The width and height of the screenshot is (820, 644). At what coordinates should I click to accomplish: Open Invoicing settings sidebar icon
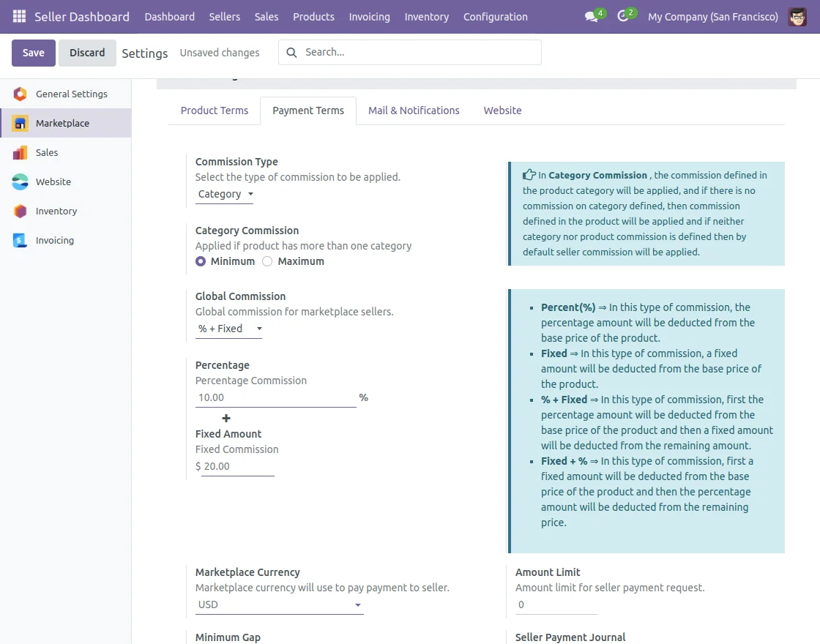click(x=20, y=240)
